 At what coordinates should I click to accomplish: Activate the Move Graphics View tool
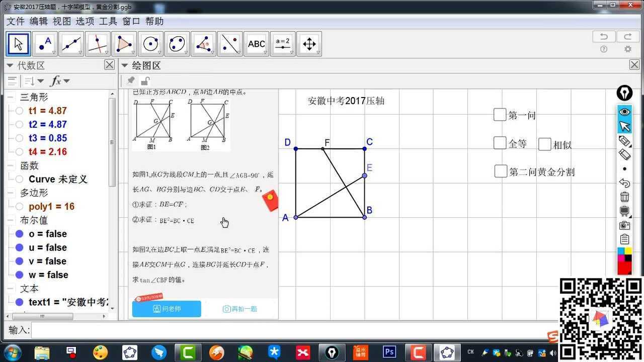(309, 44)
